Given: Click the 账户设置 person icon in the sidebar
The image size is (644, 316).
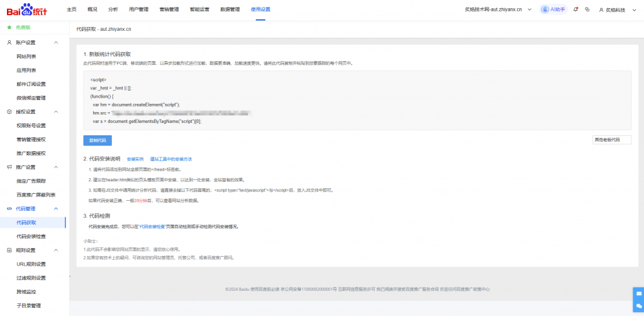Looking at the screenshot, I should [9, 42].
